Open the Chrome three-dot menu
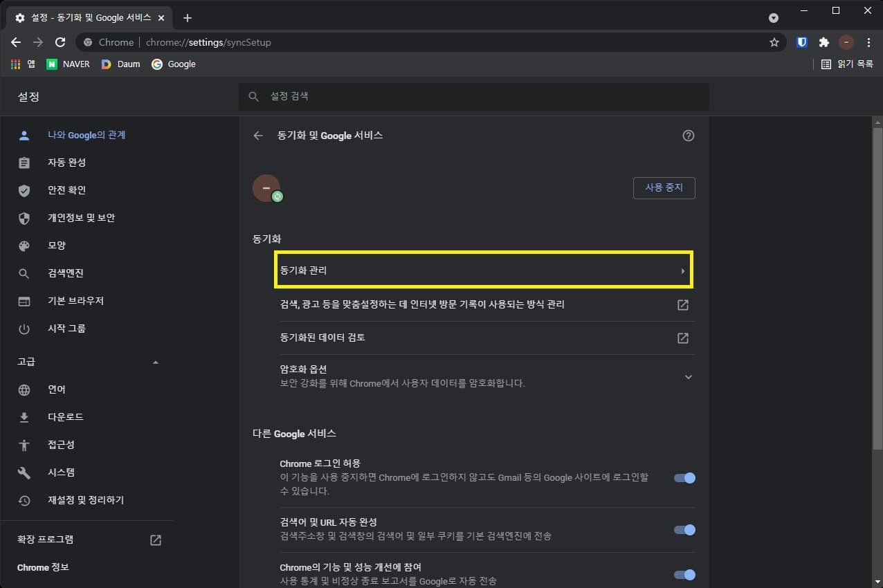The height and width of the screenshot is (588, 883). point(868,42)
